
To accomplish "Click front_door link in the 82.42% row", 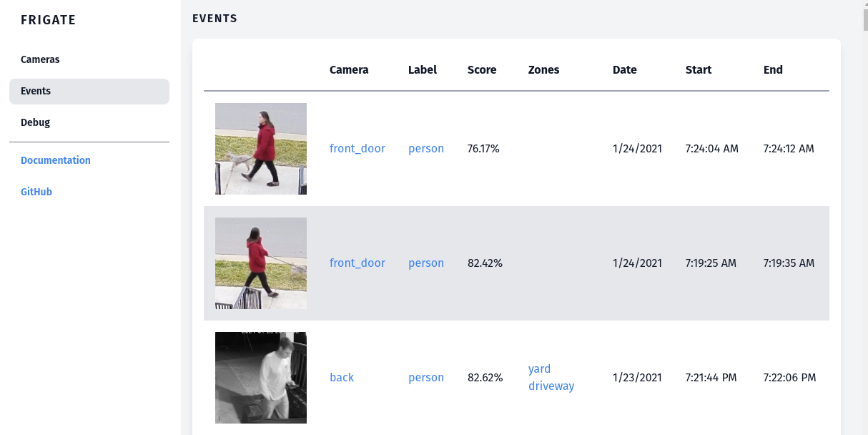I will (357, 263).
